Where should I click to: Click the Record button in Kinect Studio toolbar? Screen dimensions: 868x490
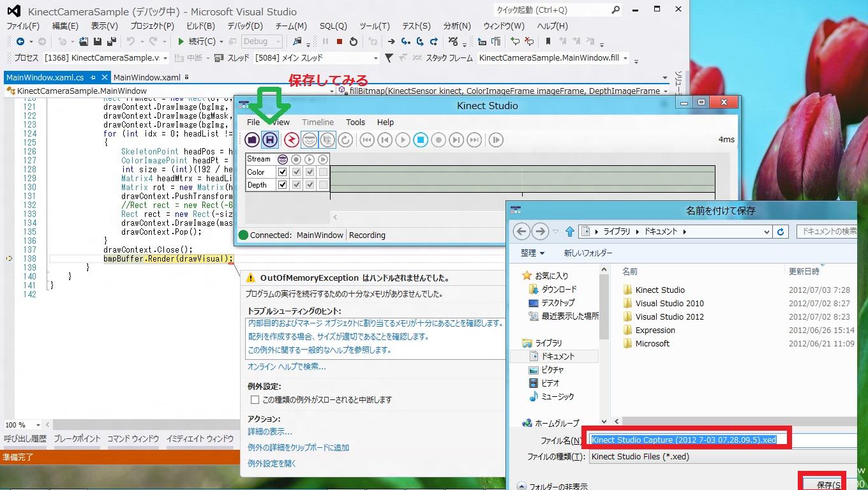click(x=438, y=140)
